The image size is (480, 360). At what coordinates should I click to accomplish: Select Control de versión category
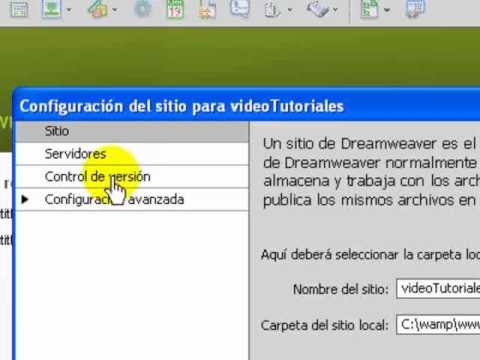132,177
